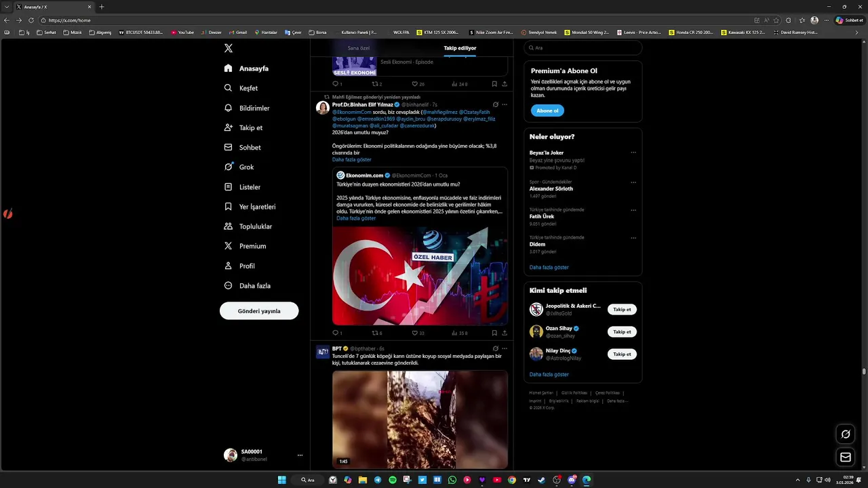The width and height of the screenshot is (868, 488).
Task: Bookmark the Binhan Elif Yılmaz post
Action: click(x=494, y=333)
